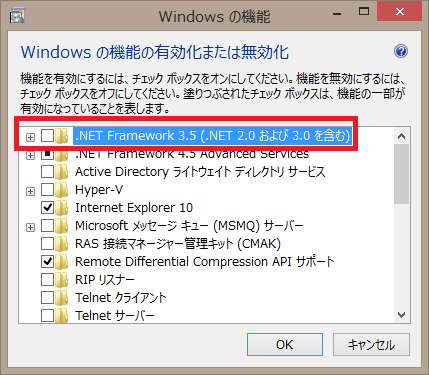This screenshot has width=429, height=375.
Task: Click folder icon beside RAS CMAK entry
Action: 62,244
